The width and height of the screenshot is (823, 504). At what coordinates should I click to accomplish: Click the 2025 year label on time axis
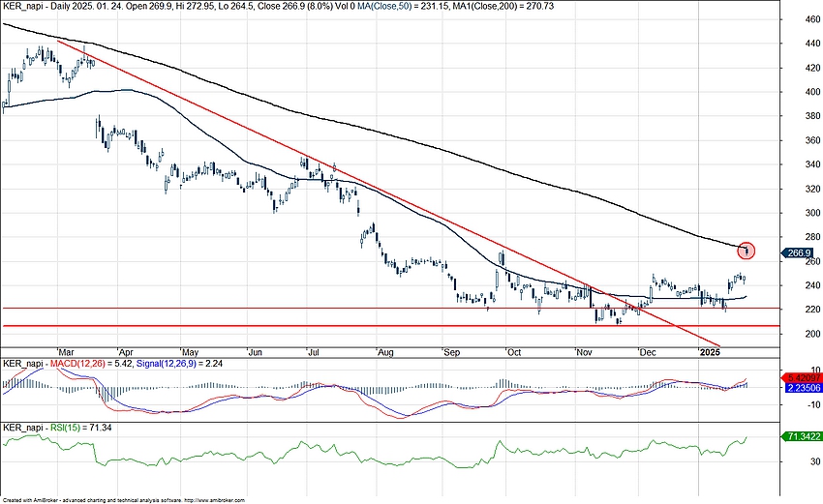(x=710, y=352)
